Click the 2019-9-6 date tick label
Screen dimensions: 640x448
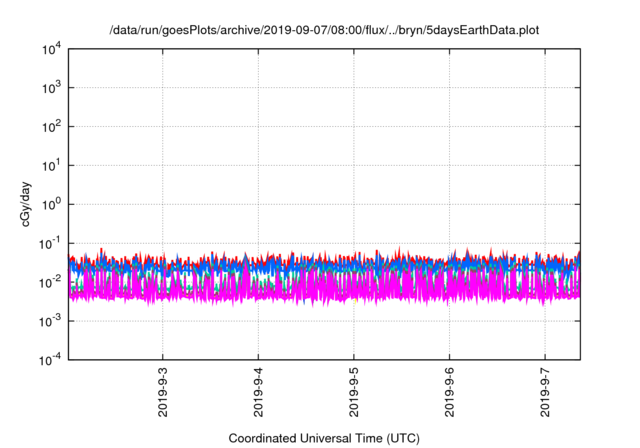pyautogui.click(x=449, y=392)
